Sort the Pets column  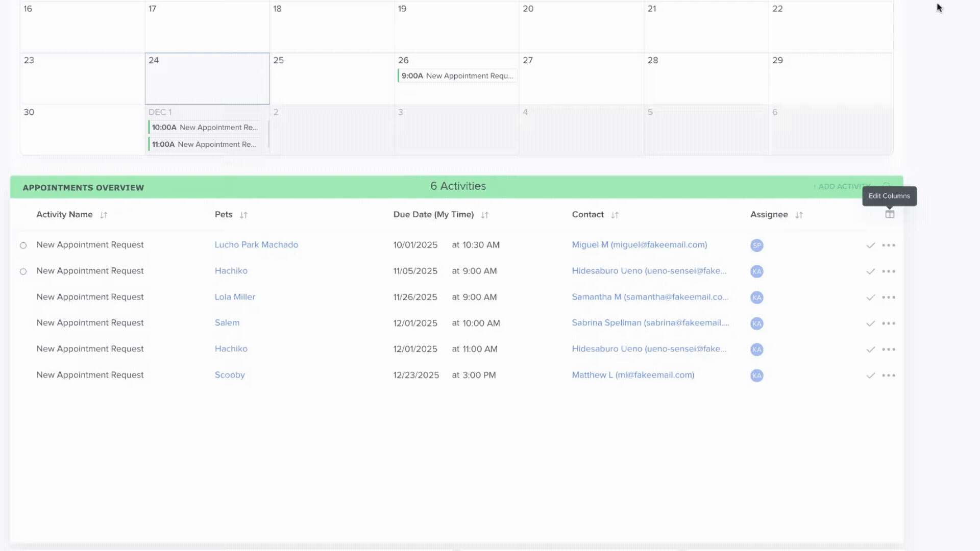point(243,215)
